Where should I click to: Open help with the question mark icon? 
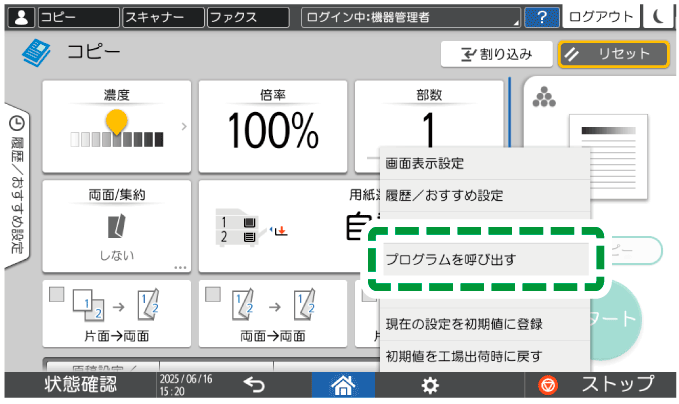(x=541, y=17)
